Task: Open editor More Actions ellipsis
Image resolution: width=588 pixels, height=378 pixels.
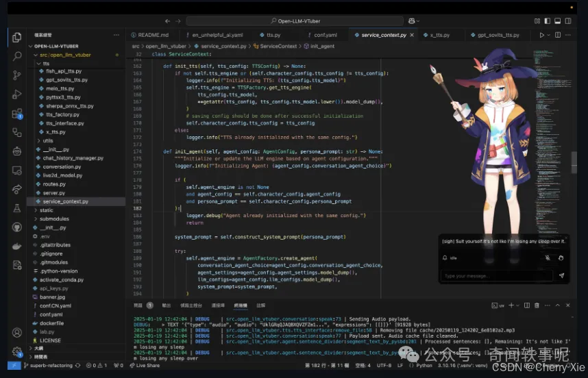Action: 568,35
